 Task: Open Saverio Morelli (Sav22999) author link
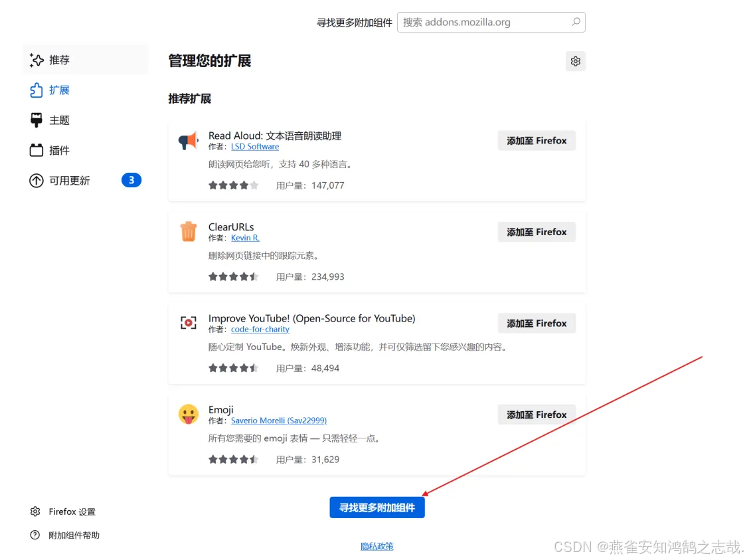point(279,421)
